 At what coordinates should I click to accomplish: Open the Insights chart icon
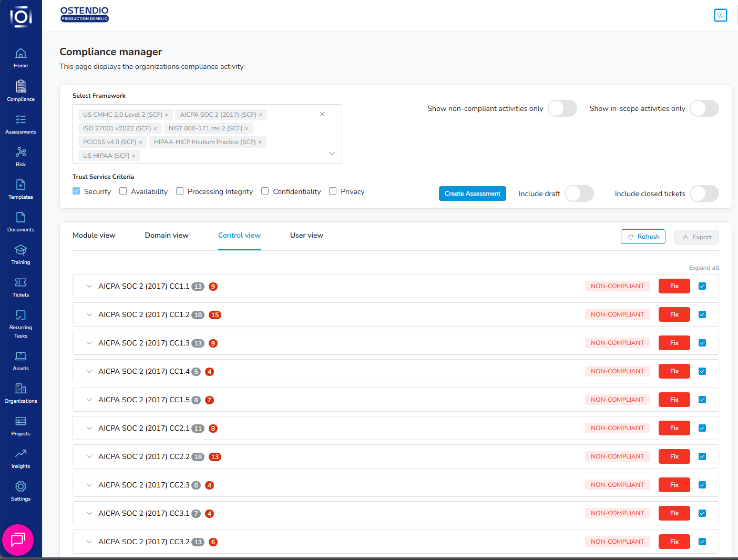(20, 454)
